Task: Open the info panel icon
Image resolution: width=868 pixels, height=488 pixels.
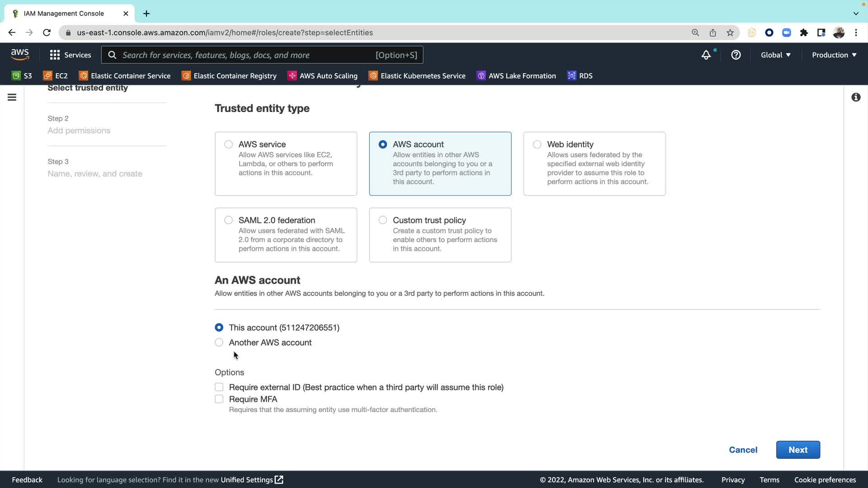Action: tap(856, 97)
